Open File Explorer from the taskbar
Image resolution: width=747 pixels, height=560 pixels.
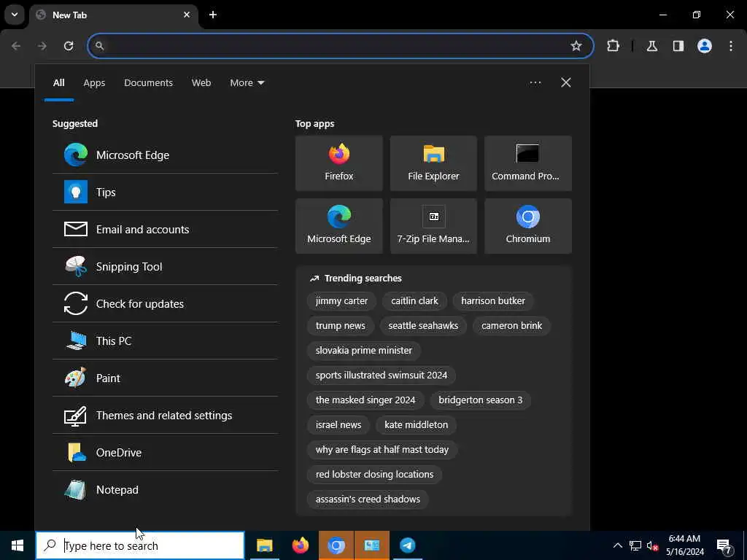[x=264, y=545]
